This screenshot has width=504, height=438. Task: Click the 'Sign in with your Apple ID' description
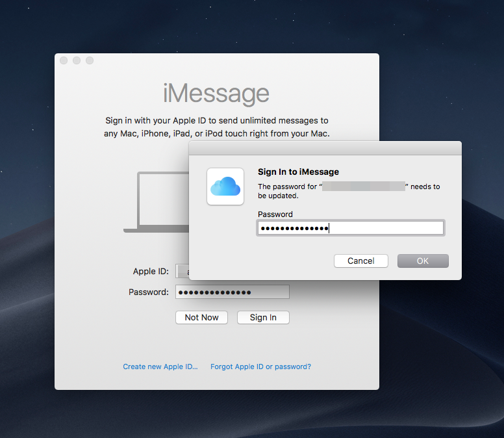point(217,127)
